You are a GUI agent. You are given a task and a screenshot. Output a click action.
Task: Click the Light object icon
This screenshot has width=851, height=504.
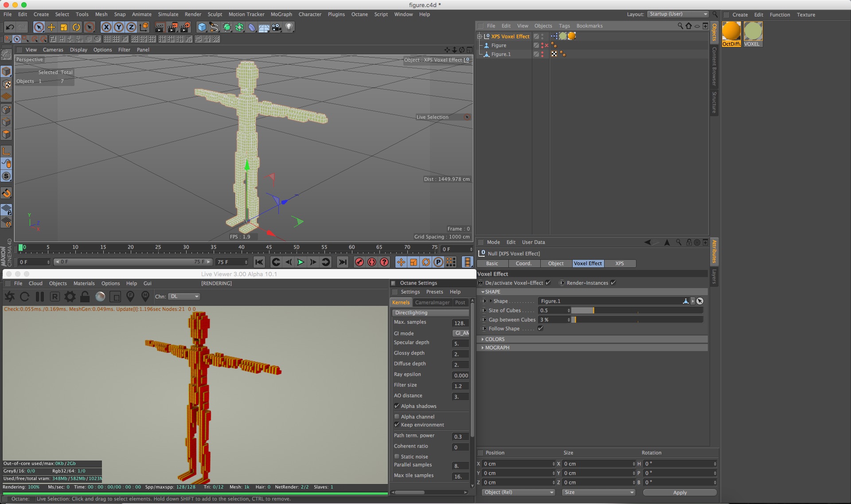[289, 27]
